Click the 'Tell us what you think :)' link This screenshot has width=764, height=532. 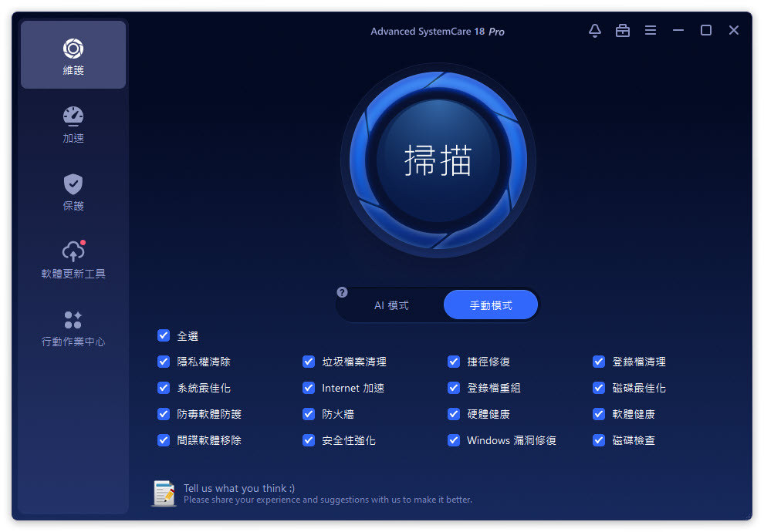[x=239, y=488]
